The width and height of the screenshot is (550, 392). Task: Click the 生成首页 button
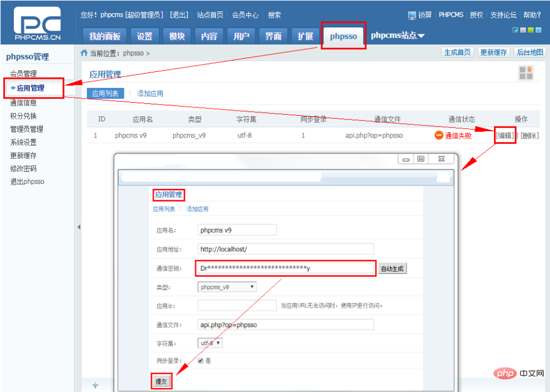tap(457, 52)
